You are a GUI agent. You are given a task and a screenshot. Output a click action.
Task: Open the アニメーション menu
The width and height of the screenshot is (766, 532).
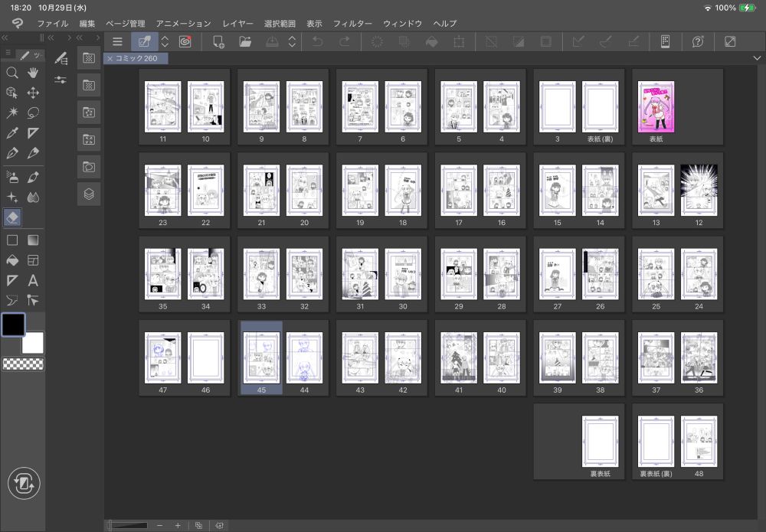tap(184, 24)
